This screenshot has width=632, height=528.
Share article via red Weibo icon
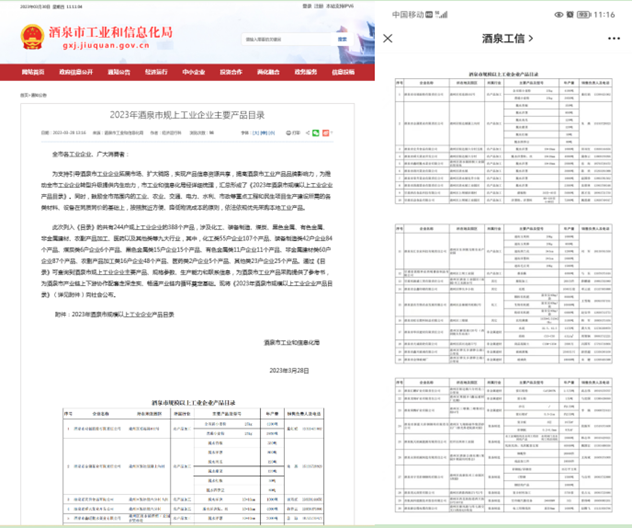[326, 133]
